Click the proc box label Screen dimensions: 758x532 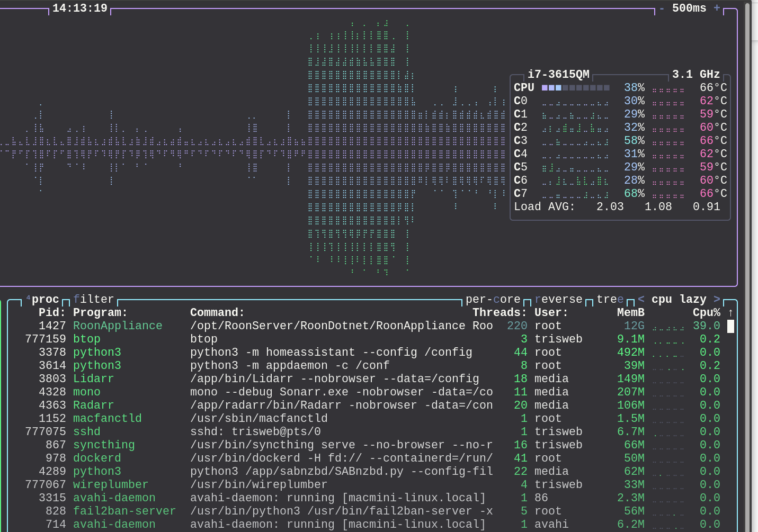tap(45, 299)
